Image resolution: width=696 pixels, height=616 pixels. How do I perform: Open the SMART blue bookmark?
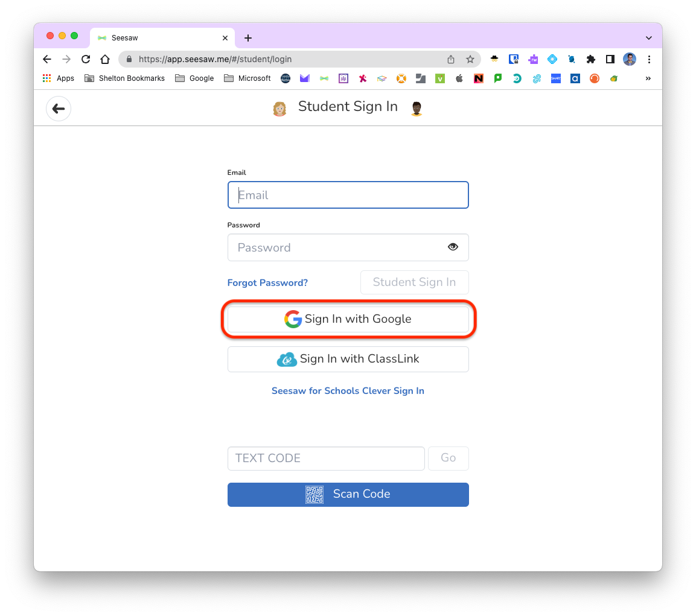click(556, 78)
